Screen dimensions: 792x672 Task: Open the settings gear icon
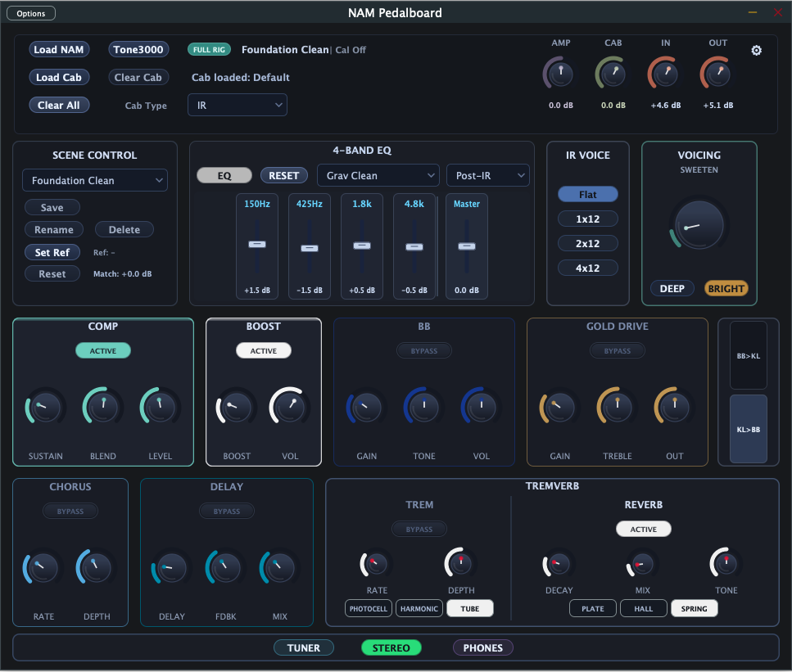coord(756,51)
